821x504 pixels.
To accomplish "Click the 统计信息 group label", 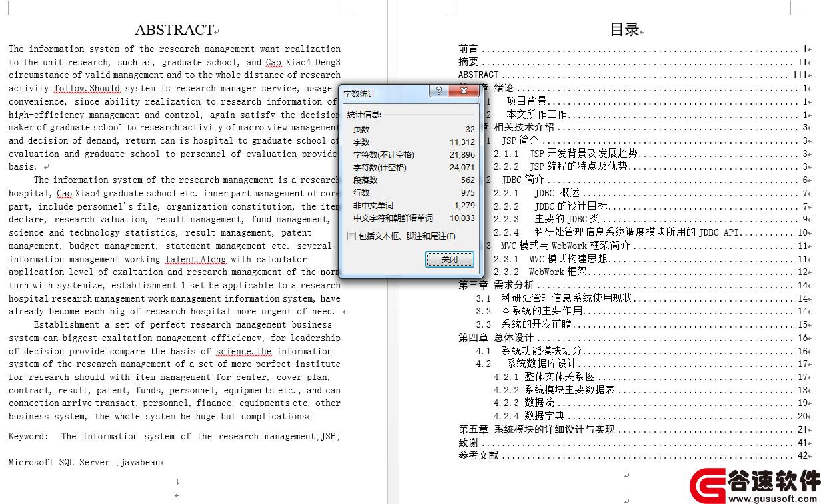I will point(365,114).
